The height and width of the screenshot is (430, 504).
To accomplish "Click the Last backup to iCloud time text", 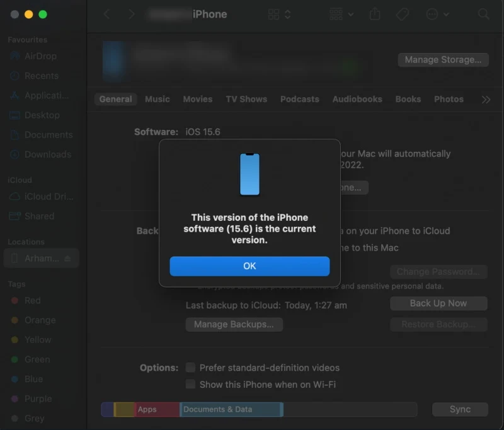I will point(266,305).
